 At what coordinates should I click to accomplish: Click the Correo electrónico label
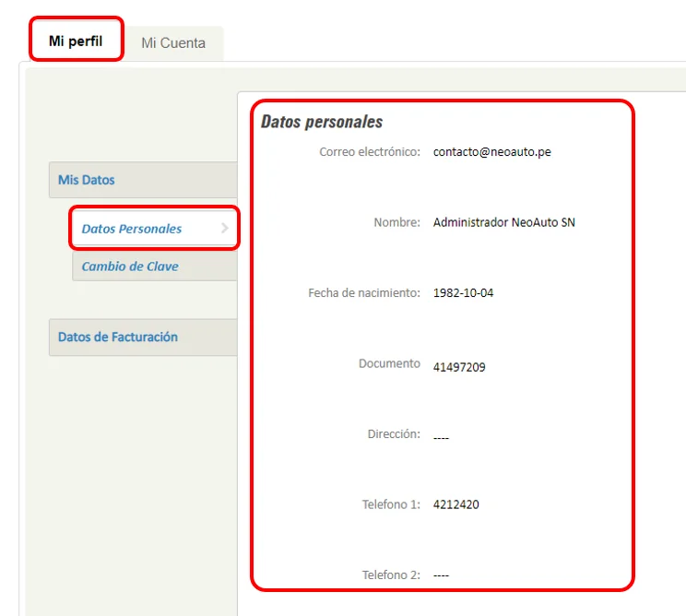point(370,152)
